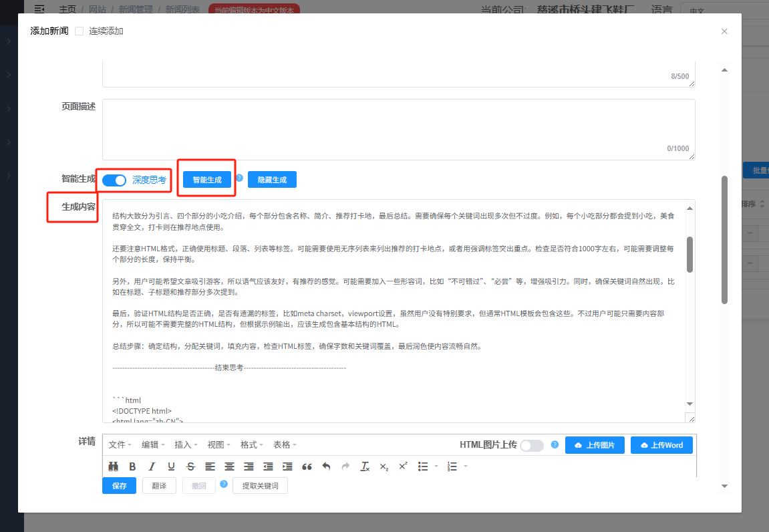Open the 编辑 editor menu

153,444
